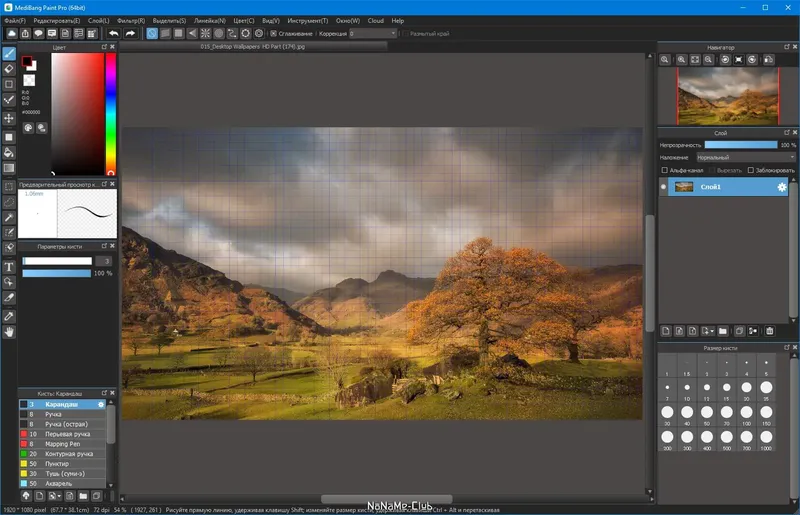Select the Контурная ручка brush

(x=62, y=454)
